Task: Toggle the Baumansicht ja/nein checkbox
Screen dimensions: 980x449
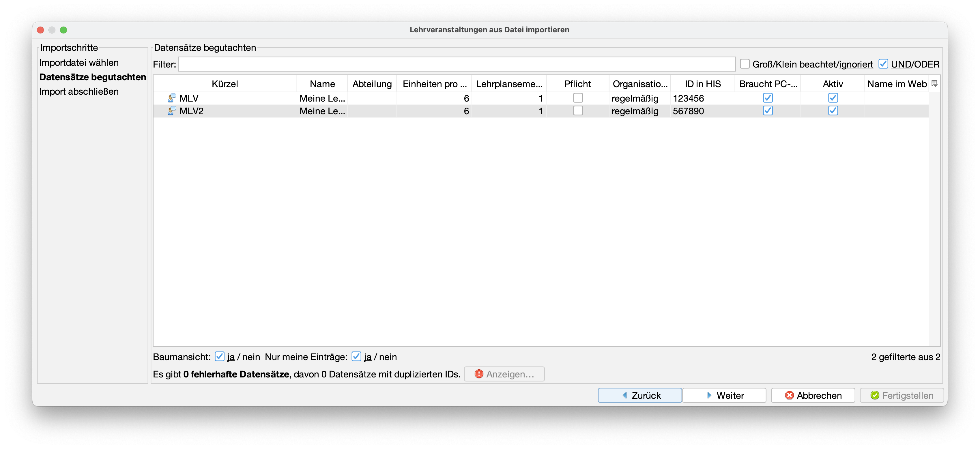Action: (219, 356)
